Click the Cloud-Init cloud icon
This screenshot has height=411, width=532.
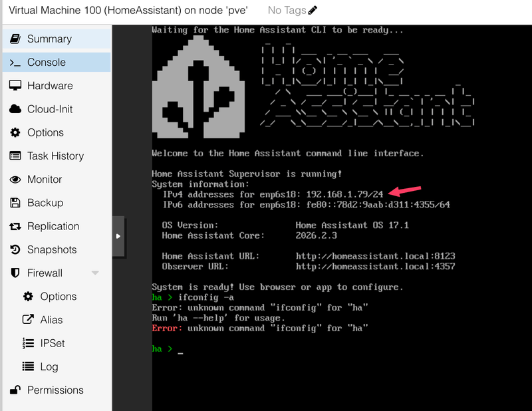coord(15,109)
